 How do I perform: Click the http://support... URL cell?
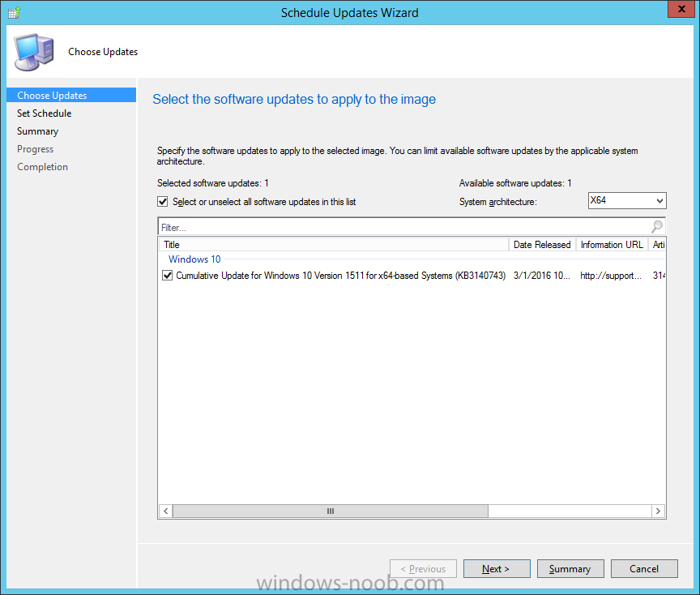[x=611, y=276]
